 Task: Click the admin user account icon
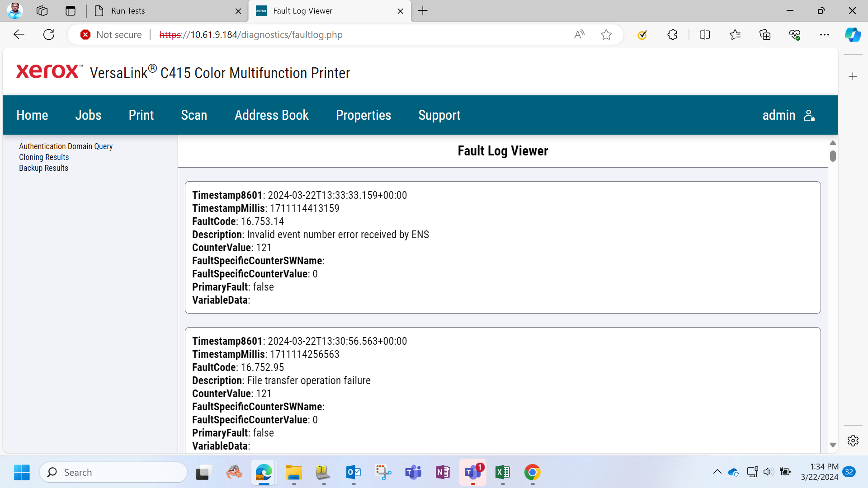[809, 115]
